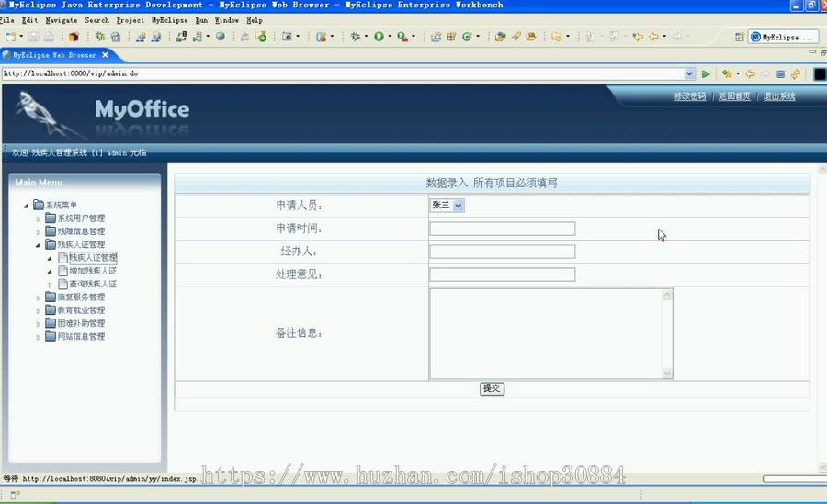
Task: Open the Project menu
Action: point(130,20)
